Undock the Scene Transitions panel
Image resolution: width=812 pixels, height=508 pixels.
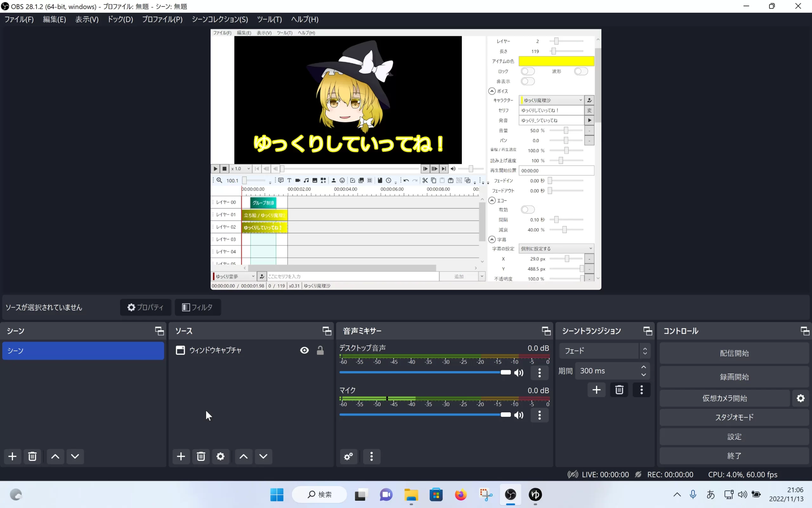point(648,331)
